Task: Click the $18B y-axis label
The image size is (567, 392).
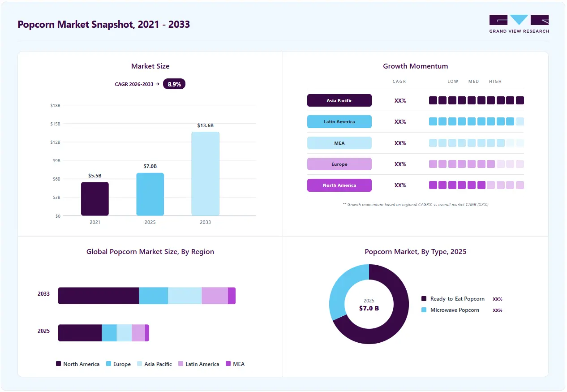Action: [x=55, y=105]
